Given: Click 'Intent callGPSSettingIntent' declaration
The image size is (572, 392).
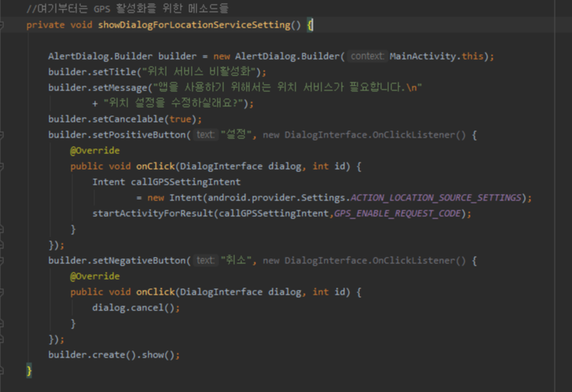Looking at the screenshot, I should tap(167, 181).
